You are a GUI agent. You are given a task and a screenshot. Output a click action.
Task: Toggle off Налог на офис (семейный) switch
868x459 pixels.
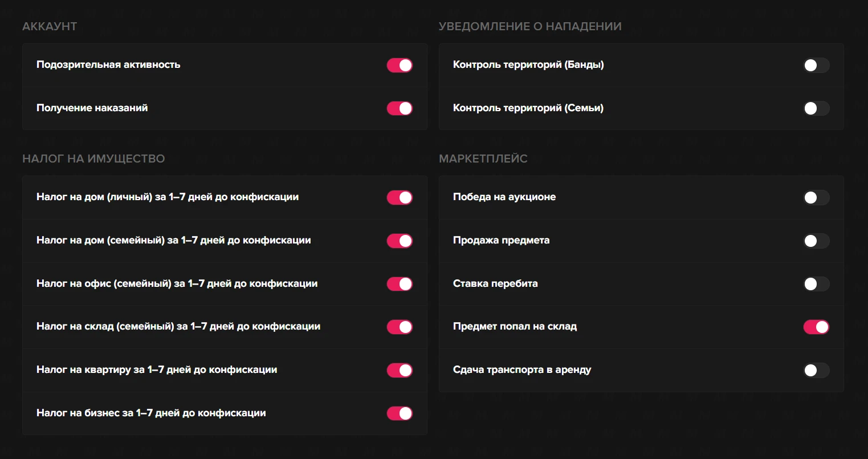400,284
